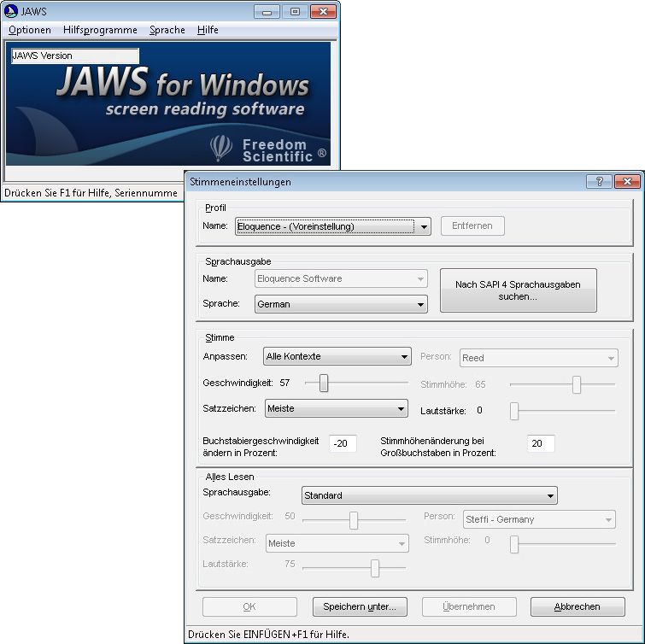Click the 'Stimmeneinstellungen' title text
The width and height of the screenshot is (645, 644).
point(240,182)
